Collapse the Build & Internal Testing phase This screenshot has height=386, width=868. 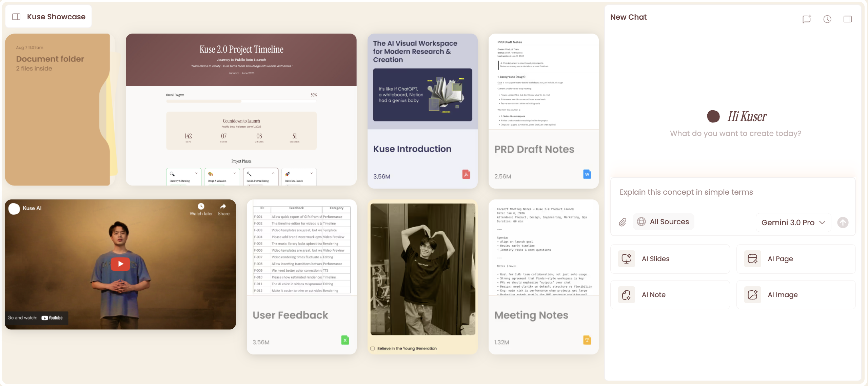[273, 173]
